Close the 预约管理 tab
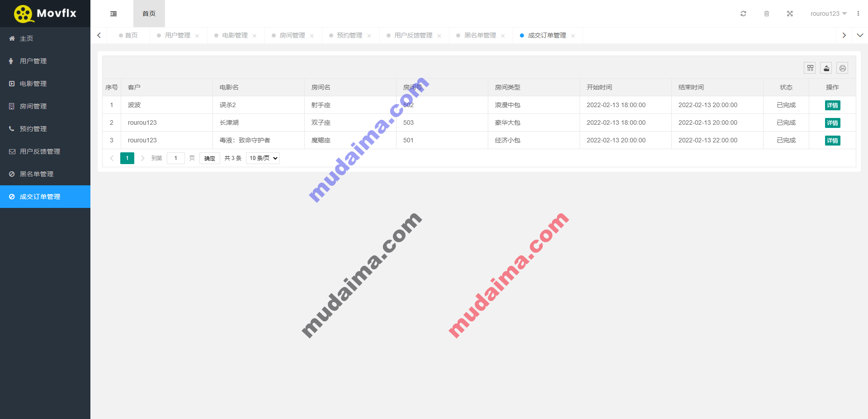868x419 pixels. pyautogui.click(x=369, y=36)
